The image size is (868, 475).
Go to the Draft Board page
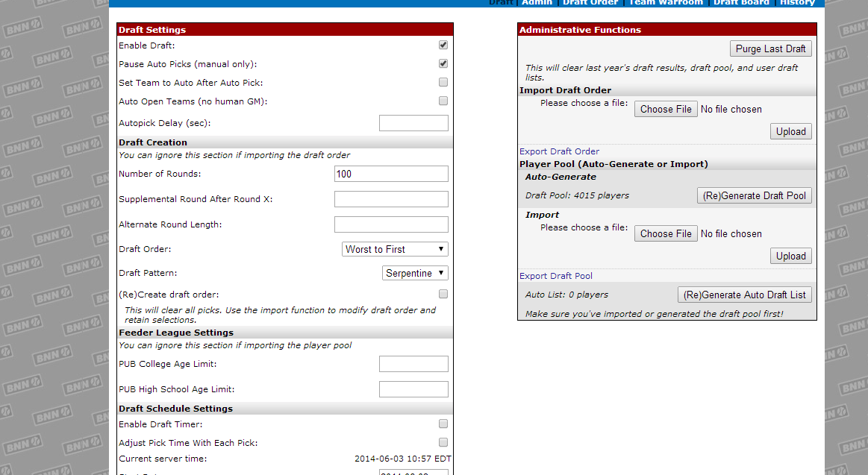pyautogui.click(x=741, y=2)
